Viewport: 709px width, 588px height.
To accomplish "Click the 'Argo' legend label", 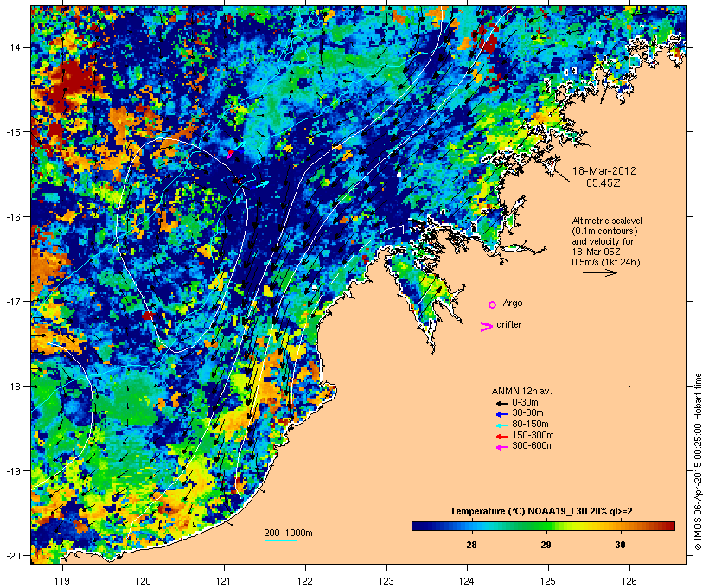I will pyautogui.click(x=513, y=303).
